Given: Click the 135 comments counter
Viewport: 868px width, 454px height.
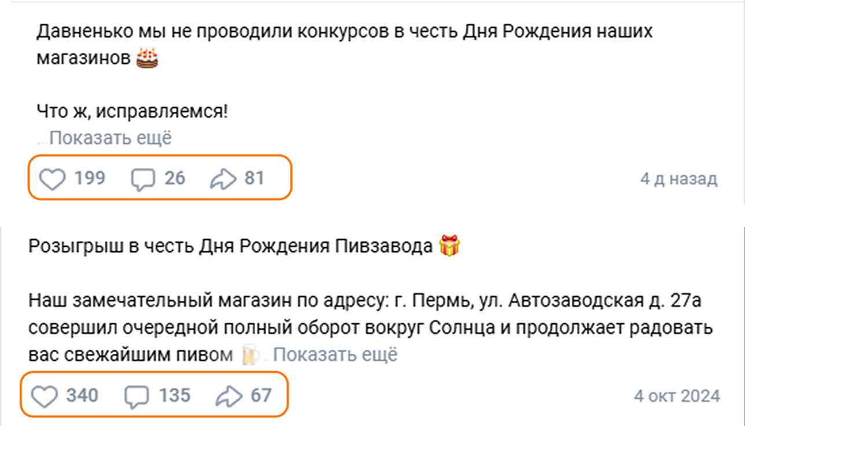Looking at the screenshot, I should [175, 396].
